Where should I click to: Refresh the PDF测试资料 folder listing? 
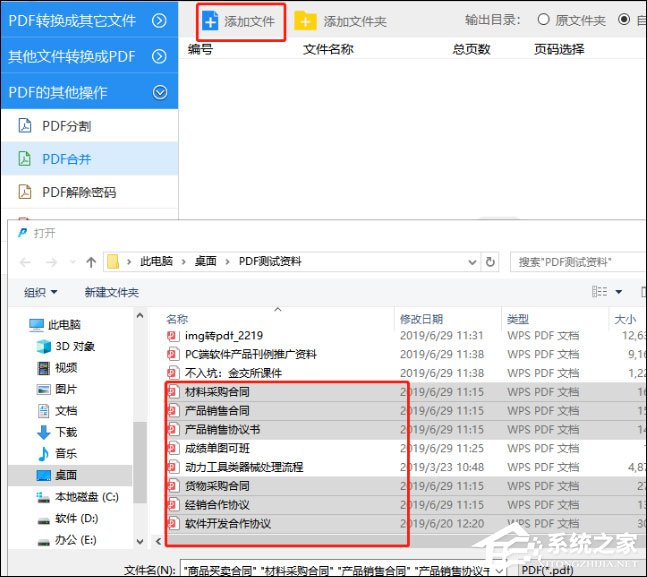(490, 262)
